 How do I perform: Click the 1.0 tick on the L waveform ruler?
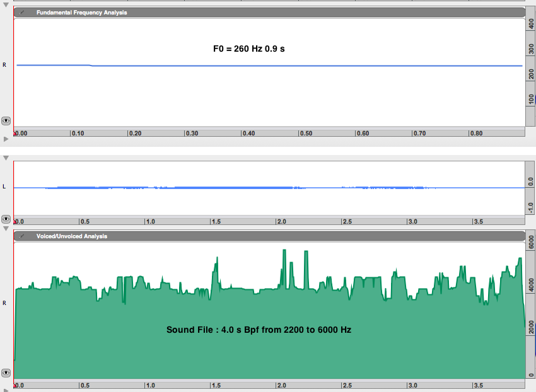point(150,221)
